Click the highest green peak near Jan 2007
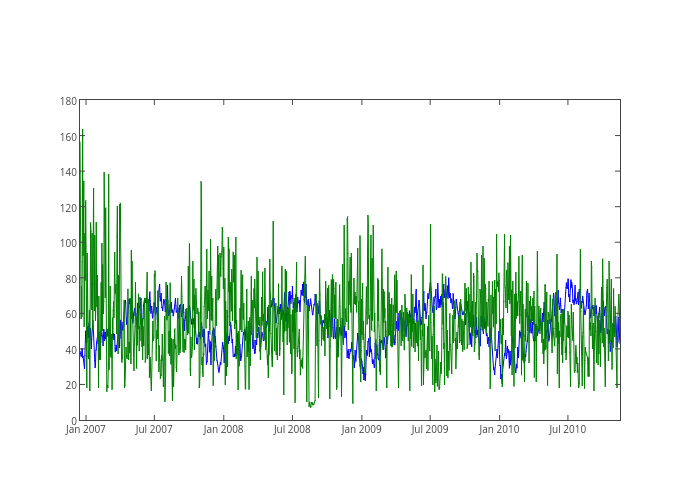The image size is (700, 500). pyautogui.click(x=82, y=130)
